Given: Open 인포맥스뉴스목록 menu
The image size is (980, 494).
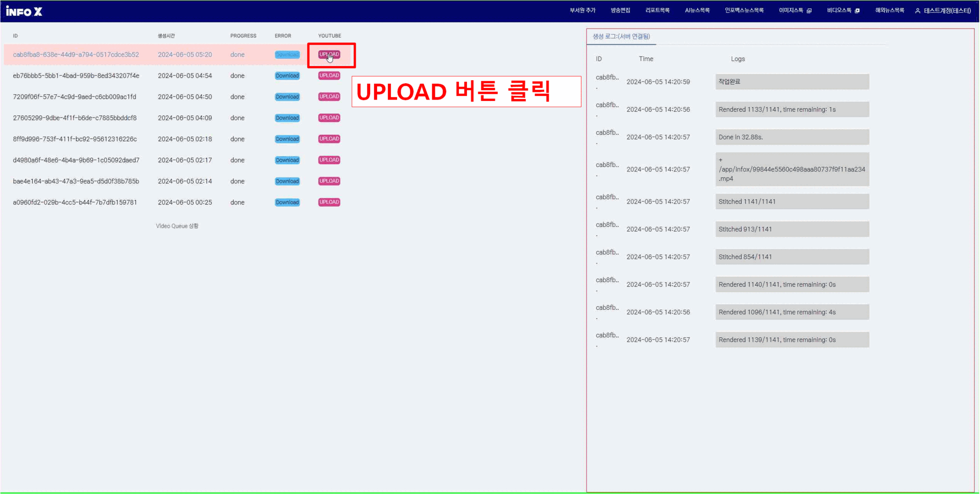Looking at the screenshot, I should click(744, 10).
